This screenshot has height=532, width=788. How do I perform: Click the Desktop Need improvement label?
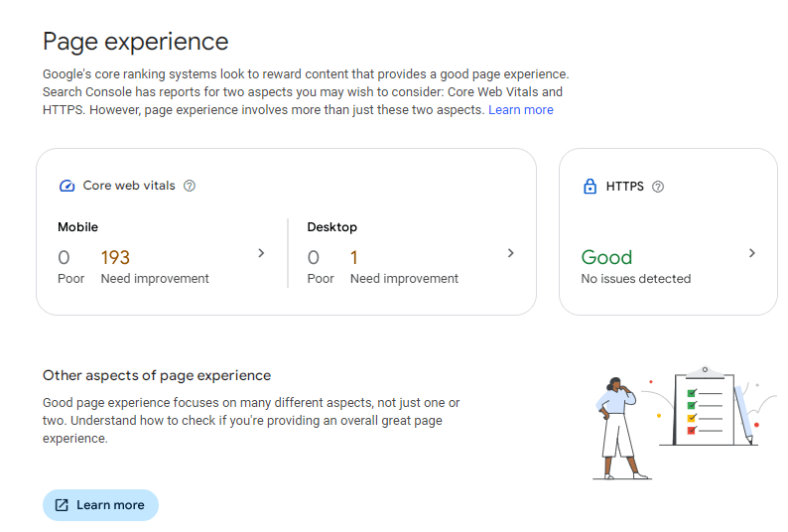click(405, 279)
